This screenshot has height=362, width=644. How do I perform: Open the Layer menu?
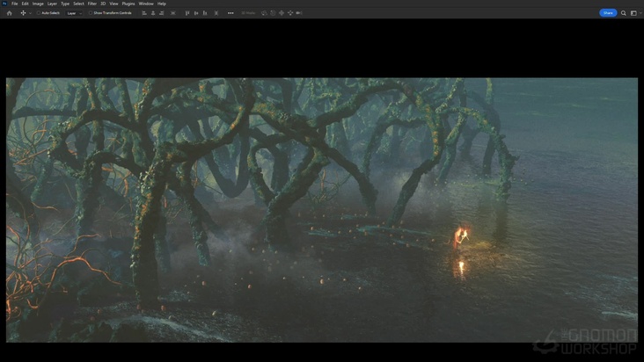pyautogui.click(x=52, y=4)
